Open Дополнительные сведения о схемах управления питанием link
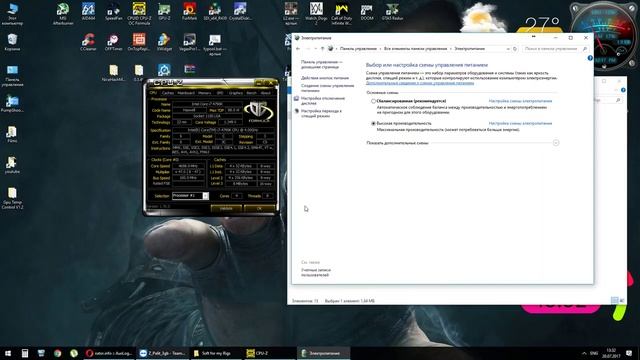640x360 pixels. [x=420, y=83]
